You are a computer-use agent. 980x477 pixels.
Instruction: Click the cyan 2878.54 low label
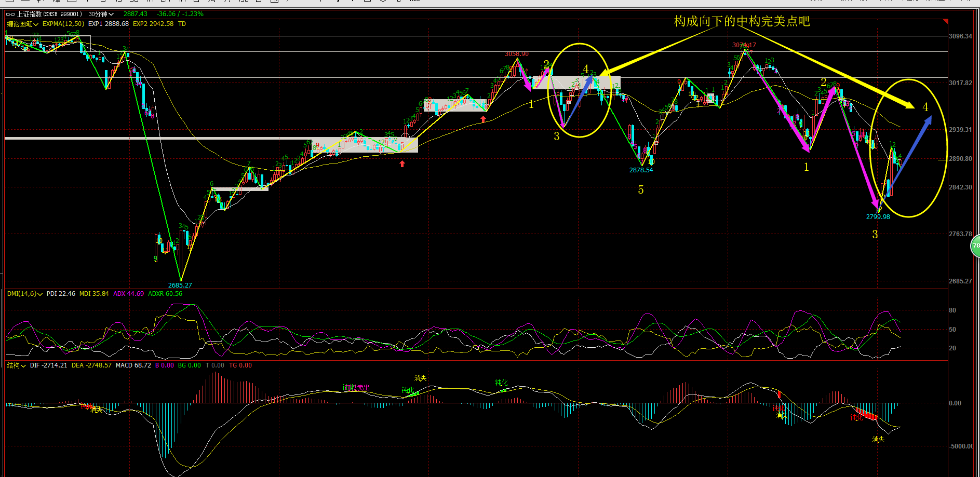tap(641, 170)
